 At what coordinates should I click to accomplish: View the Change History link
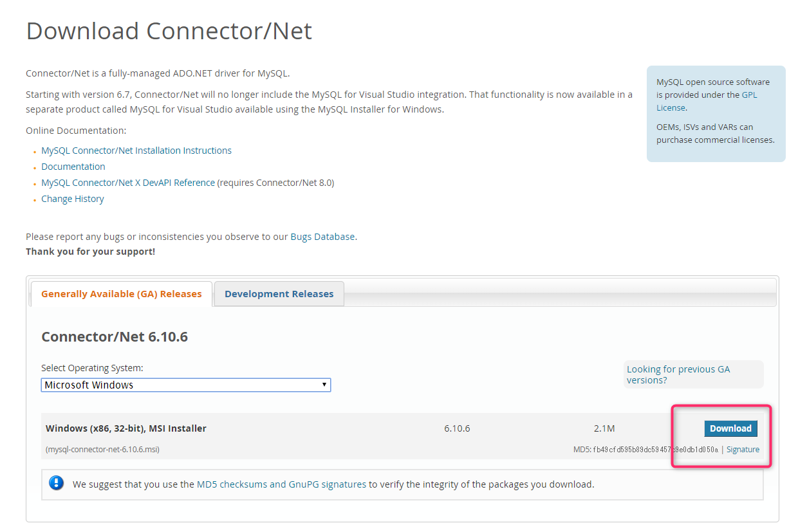point(73,199)
